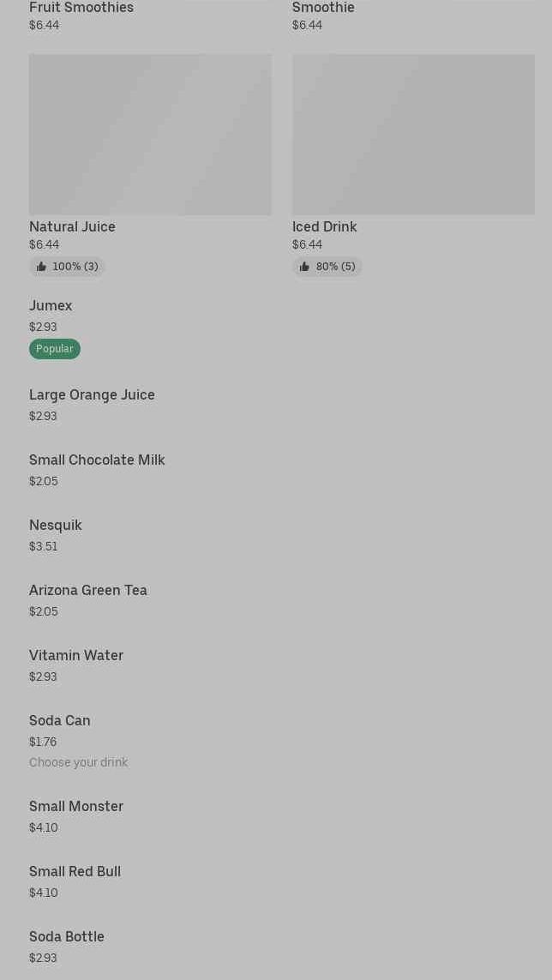Viewport: 552px width, 980px height.
Task: Click the Smoothie item title
Action: (x=323, y=8)
